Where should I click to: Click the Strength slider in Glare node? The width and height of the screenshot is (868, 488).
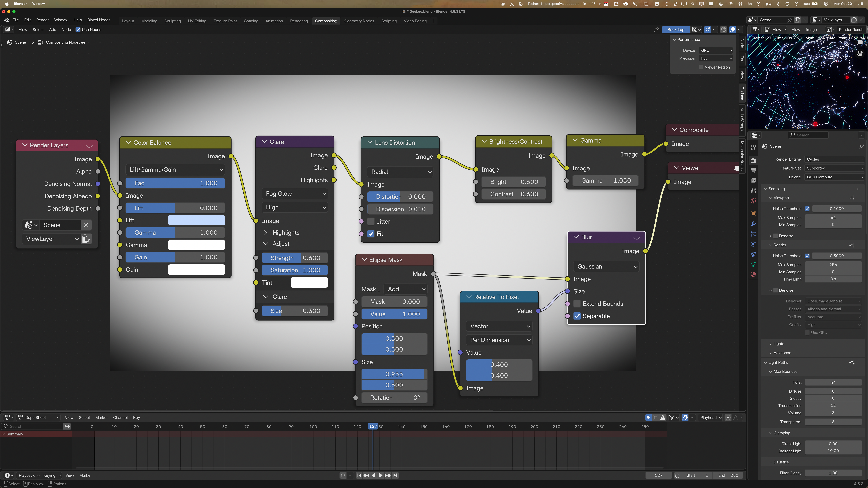click(x=295, y=258)
